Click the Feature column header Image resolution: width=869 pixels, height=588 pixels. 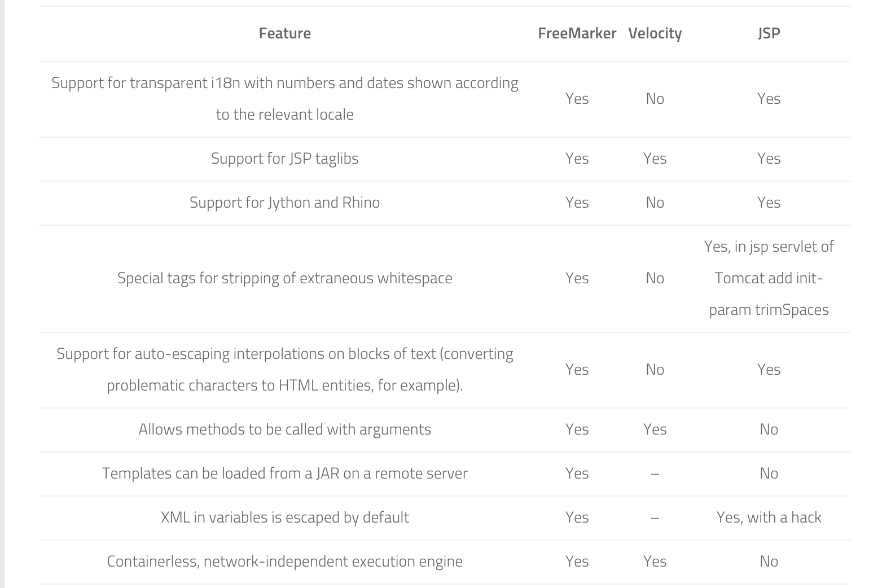click(284, 33)
